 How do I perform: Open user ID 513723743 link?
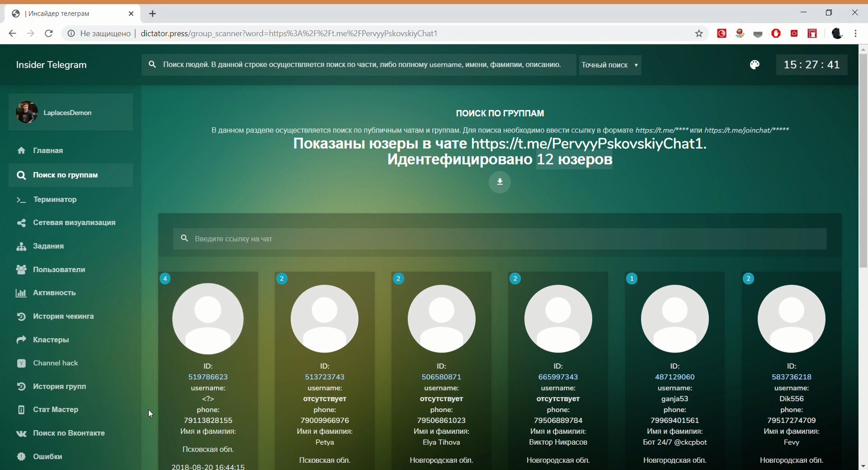[x=325, y=377]
